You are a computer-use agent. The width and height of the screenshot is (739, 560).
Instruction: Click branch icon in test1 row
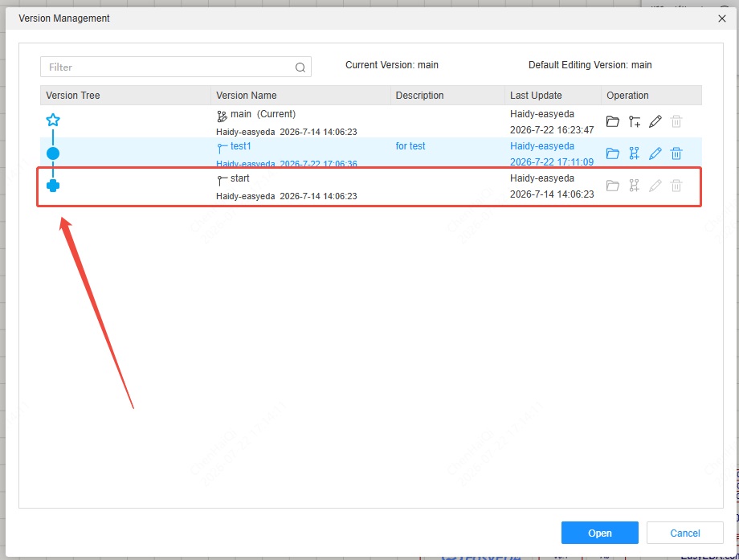pos(635,153)
